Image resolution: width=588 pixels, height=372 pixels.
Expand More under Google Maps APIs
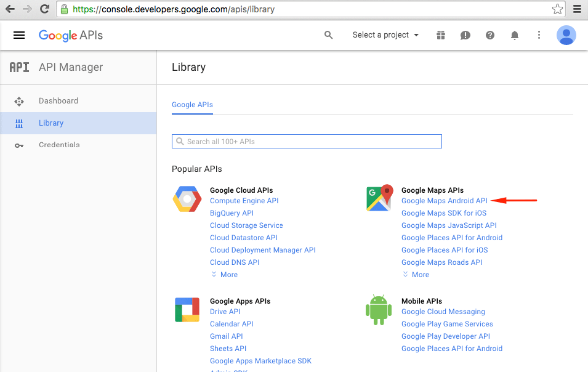(416, 275)
